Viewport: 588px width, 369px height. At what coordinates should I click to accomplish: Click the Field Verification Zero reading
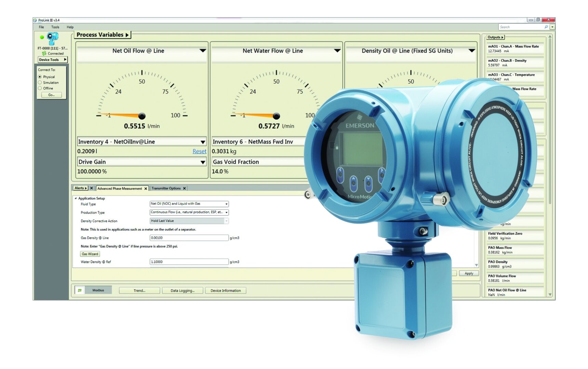tap(515, 236)
